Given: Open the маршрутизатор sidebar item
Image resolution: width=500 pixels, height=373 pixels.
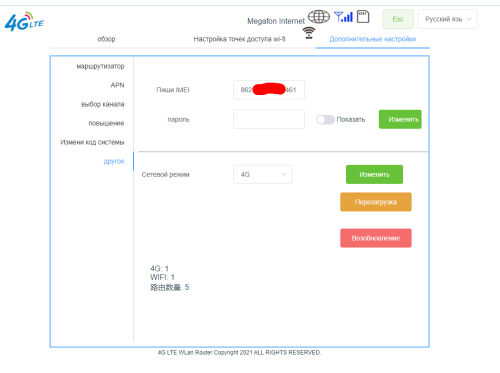Looking at the screenshot, I should [x=100, y=66].
